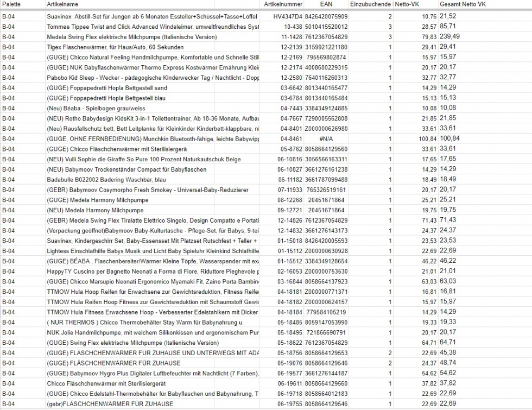Click article number 11-1428
This screenshot has width=532, height=410.
point(292,37)
